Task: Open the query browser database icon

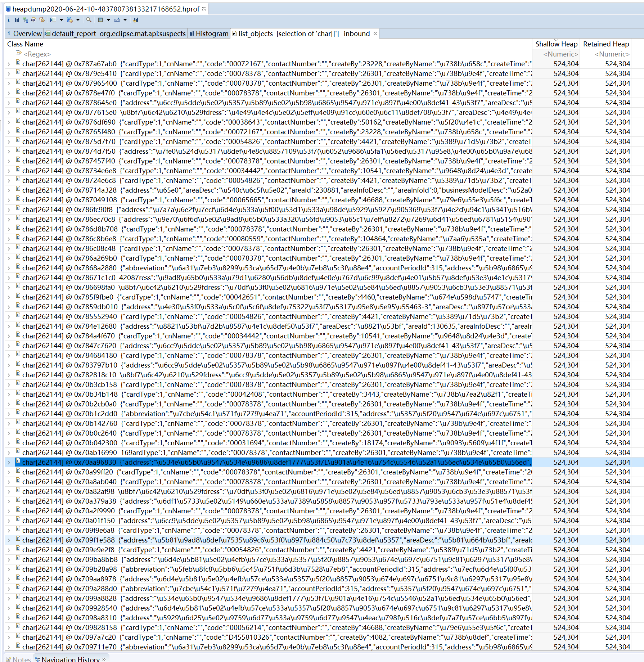Action: click(70, 20)
